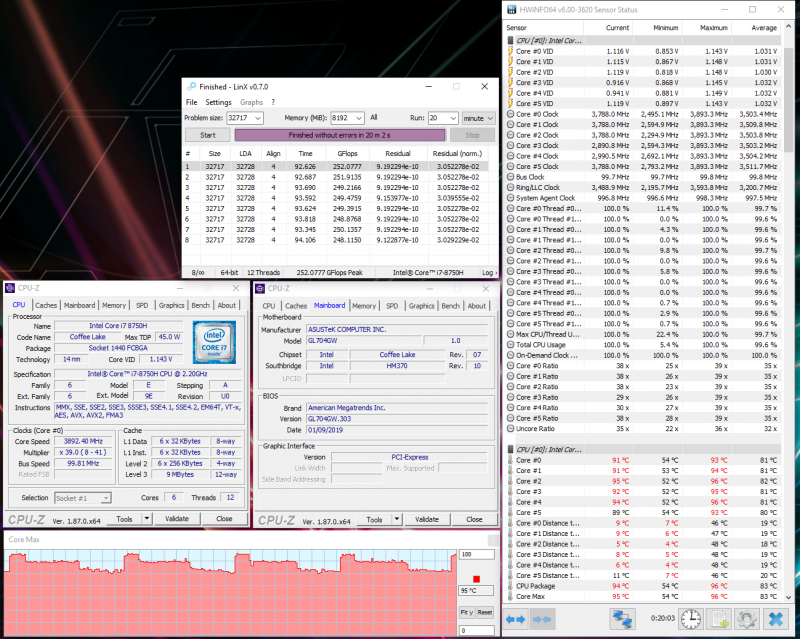Screen dimensions: 800x639
Task: Open HWiNFO sensor settings gear icon
Action: (x=746, y=620)
